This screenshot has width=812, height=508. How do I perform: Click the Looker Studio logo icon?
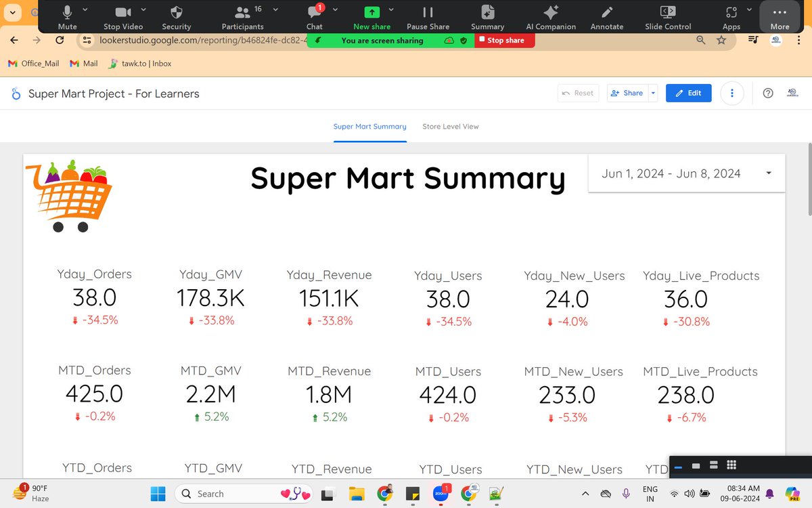16,94
